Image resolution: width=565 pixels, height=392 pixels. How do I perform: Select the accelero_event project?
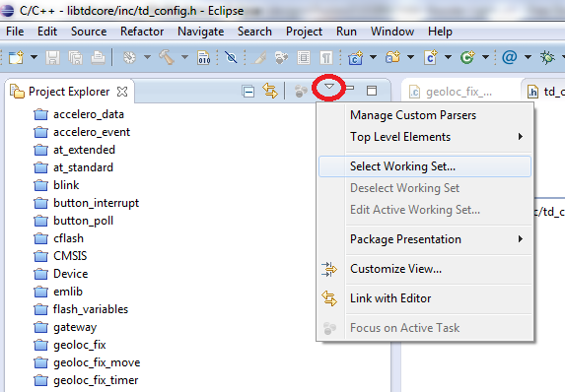point(82,132)
